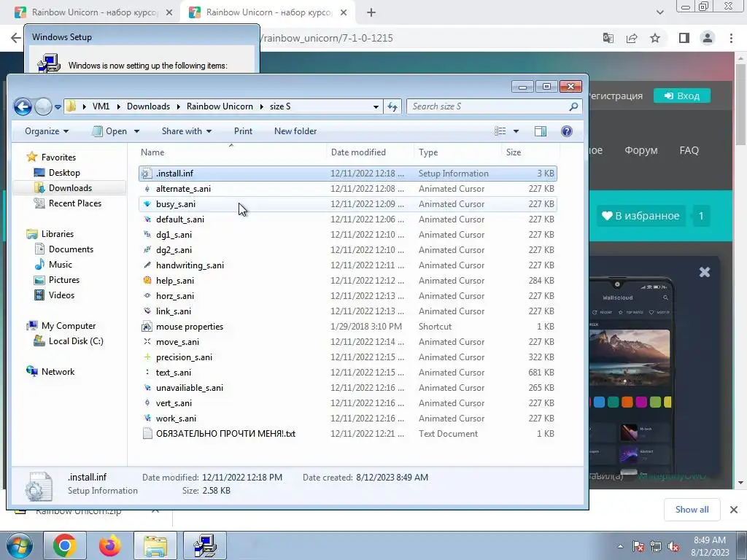747x560 pixels.
Task: Toggle Chrome's side panel icon
Action: pyautogui.click(x=684, y=38)
